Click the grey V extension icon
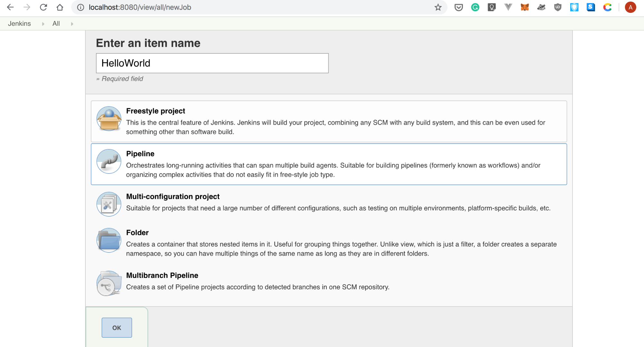This screenshot has height=347, width=644. (x=508, y=7)
